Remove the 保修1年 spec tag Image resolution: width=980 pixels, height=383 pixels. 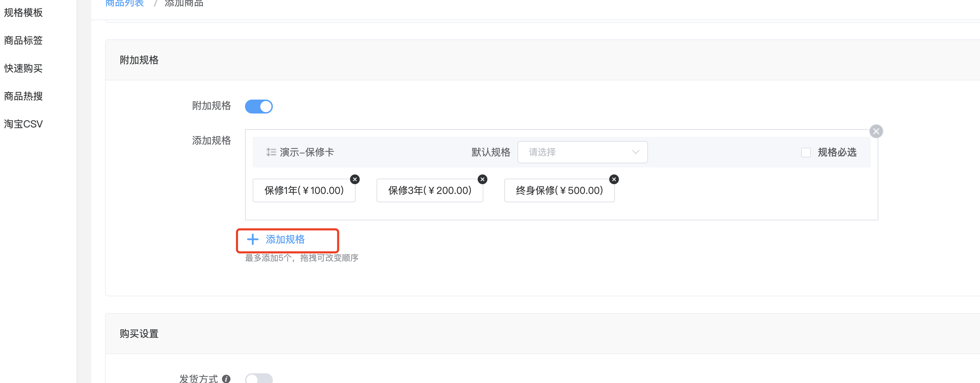pos(355,179)
